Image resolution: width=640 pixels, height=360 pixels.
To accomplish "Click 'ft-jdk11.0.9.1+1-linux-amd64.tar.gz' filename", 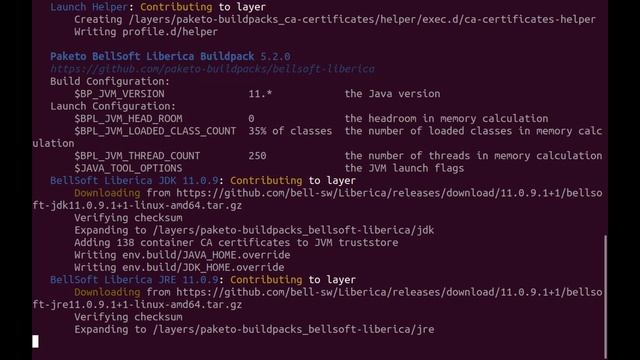I will click(x=137, y=205).
